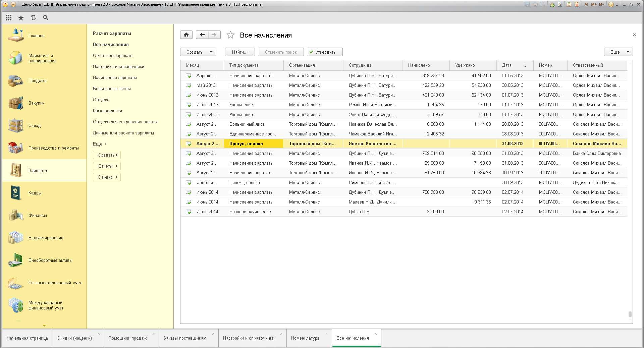Click the table vertical scrollbar thumb
Screen dimensions: 644x348
point(630,314)
